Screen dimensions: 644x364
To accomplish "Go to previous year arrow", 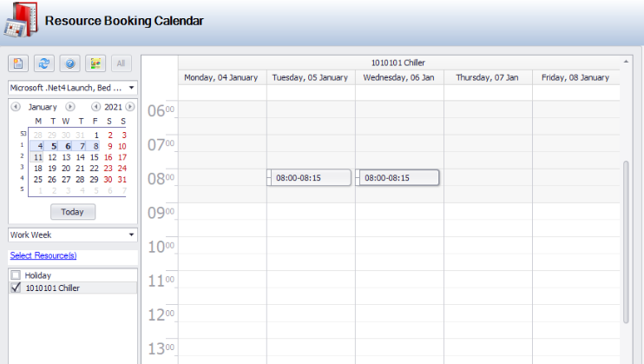I will point(95,107).
